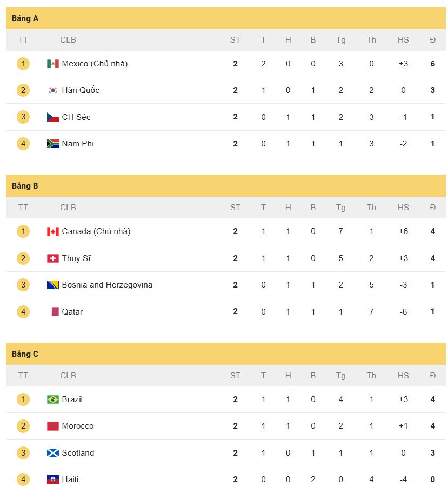This screenshot has height=500, width=448.
Task: Open the Morocco team name link
Action: point(78,426)
